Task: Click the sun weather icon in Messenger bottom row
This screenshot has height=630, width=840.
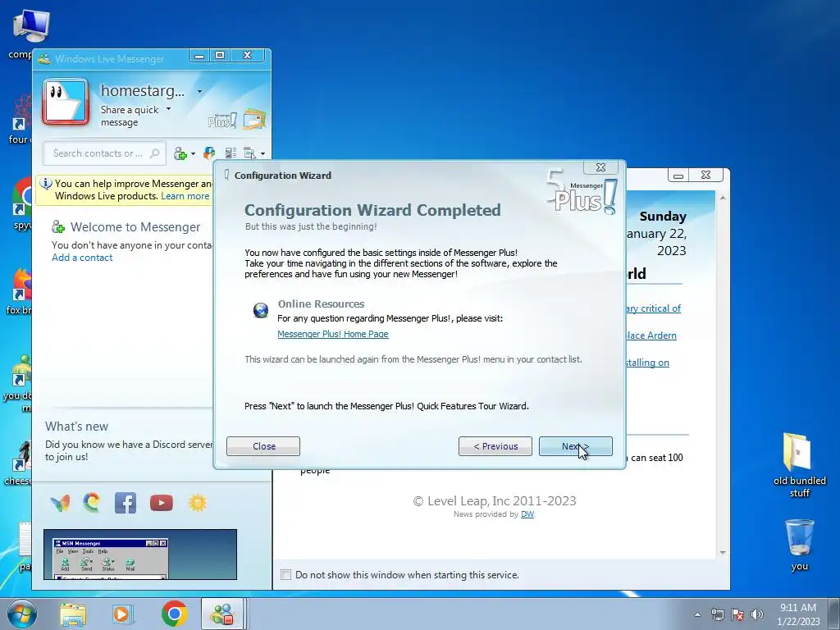Action: pyautogui.click(x=197, y=503)
